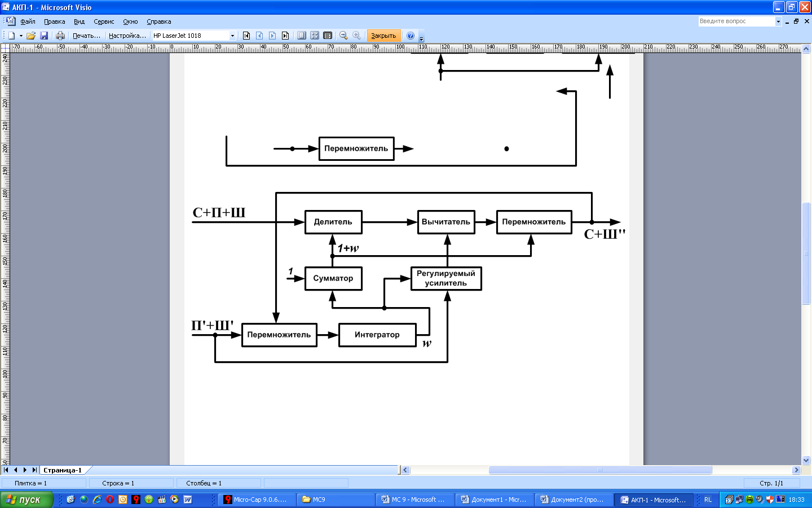Click the printer icon in the toolbar
Screen dimensions: 812x508
click(x=60, y=36)
